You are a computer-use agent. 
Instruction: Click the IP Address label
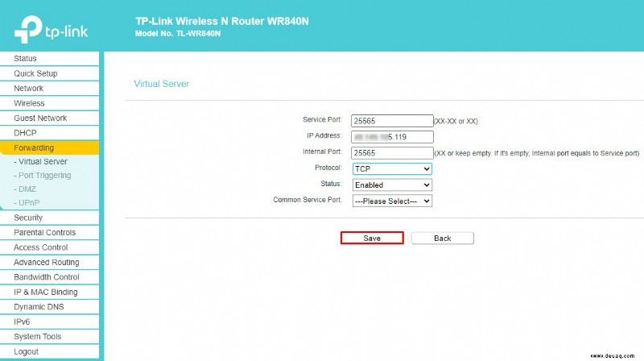[x=324, y=135]
